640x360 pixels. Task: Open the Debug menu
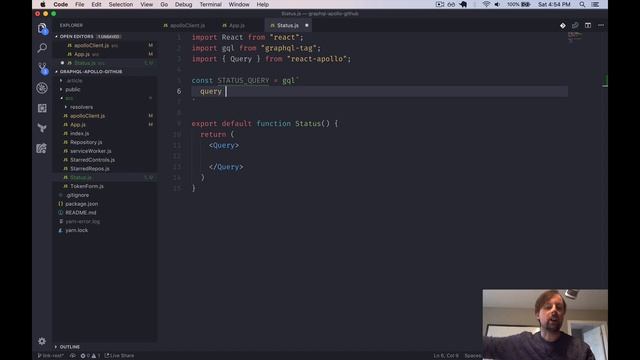click(183, 4)
